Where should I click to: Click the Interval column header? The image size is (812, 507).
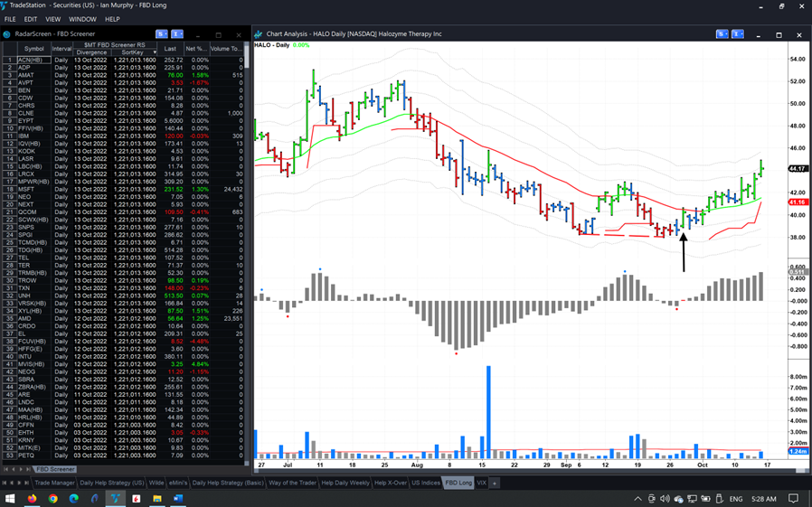click(x=61, y=49)
